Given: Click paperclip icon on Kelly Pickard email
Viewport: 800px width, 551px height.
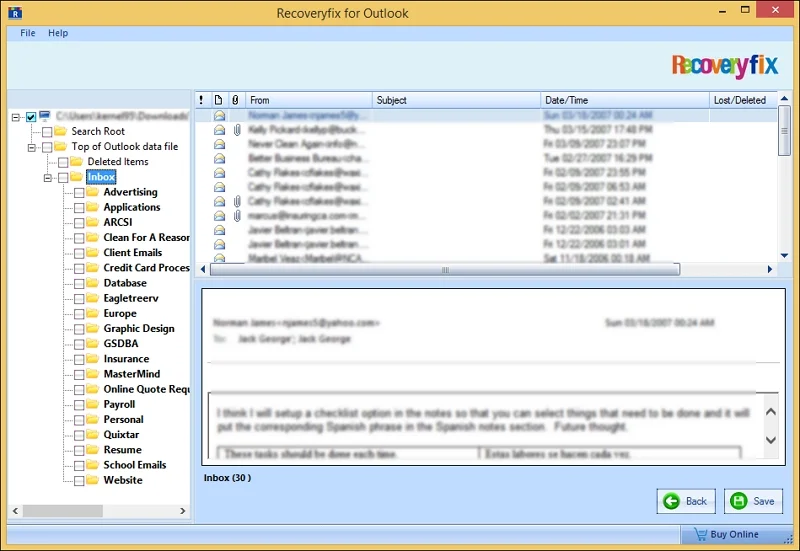Looking at the screenshot, I should pyautogui.click(x=237, y=130).
